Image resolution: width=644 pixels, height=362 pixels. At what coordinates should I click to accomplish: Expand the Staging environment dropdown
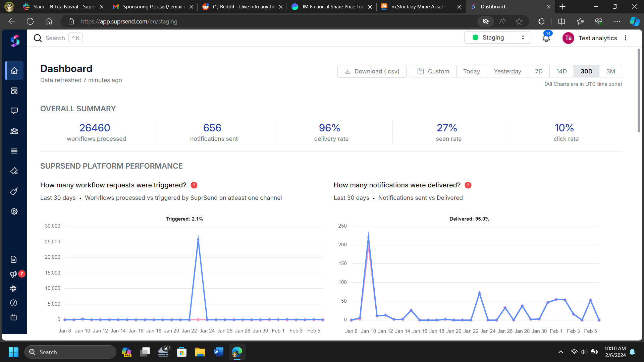(x=498, y=38)
